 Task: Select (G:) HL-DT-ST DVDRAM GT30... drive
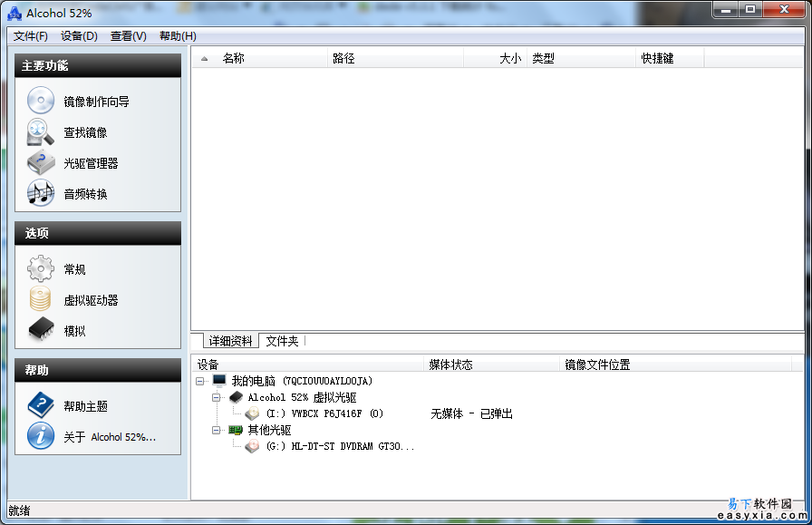[x=340, y=446]
